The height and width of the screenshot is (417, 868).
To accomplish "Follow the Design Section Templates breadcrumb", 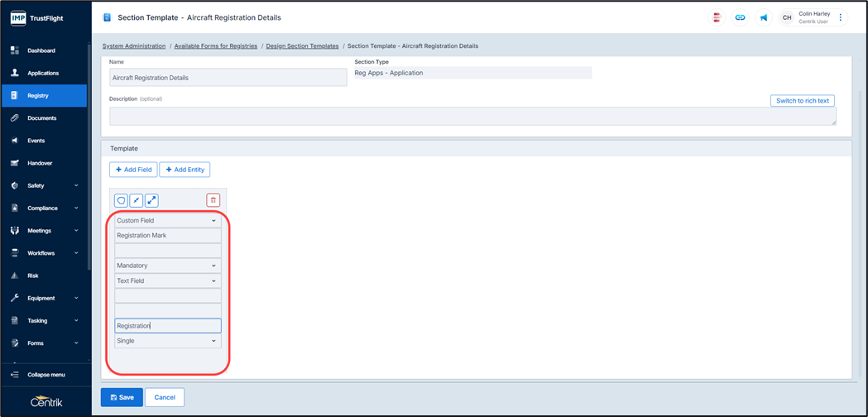I will 302,46.
